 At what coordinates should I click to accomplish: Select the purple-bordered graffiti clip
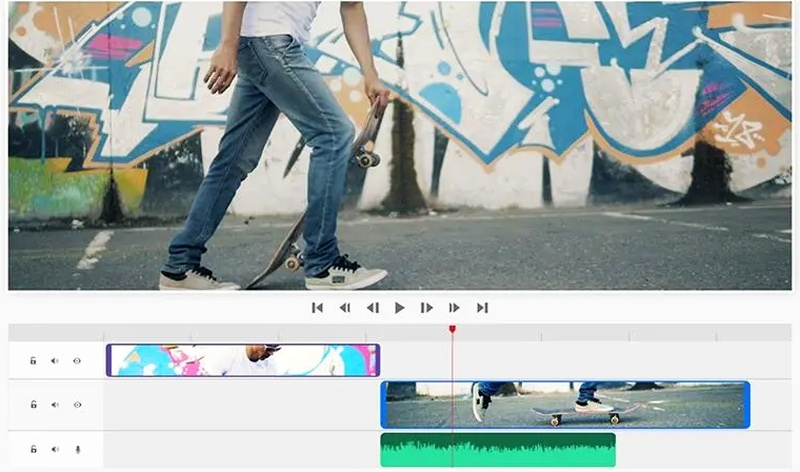[243, 360]
